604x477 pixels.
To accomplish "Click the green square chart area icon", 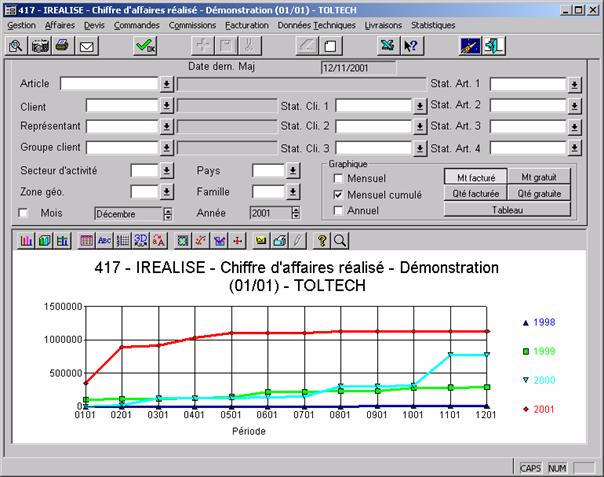I will click(x=183, y=241).
